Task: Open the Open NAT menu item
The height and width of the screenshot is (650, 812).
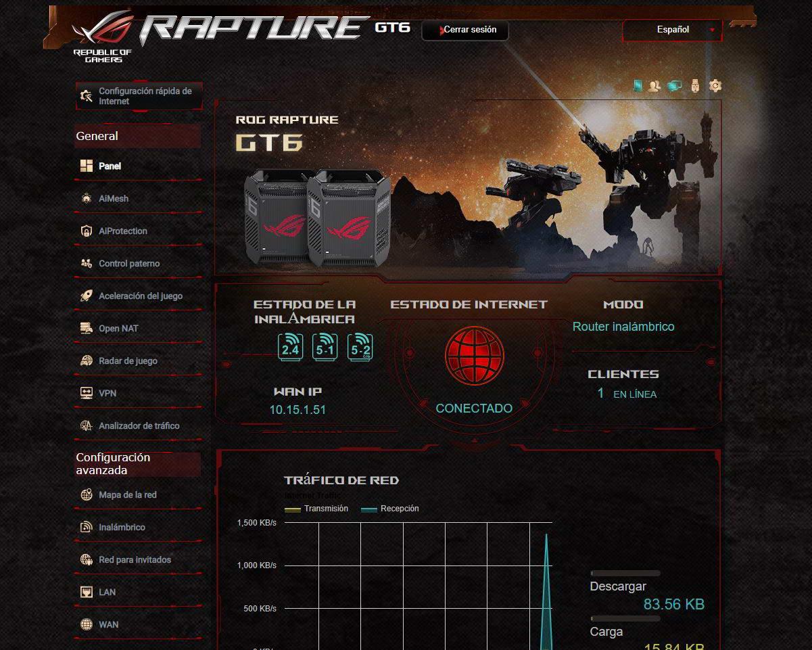Action: (x=138, y=328)
